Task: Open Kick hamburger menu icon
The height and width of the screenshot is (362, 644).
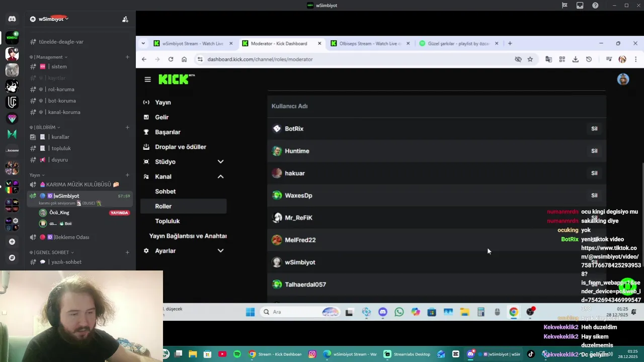Action: 147,79
